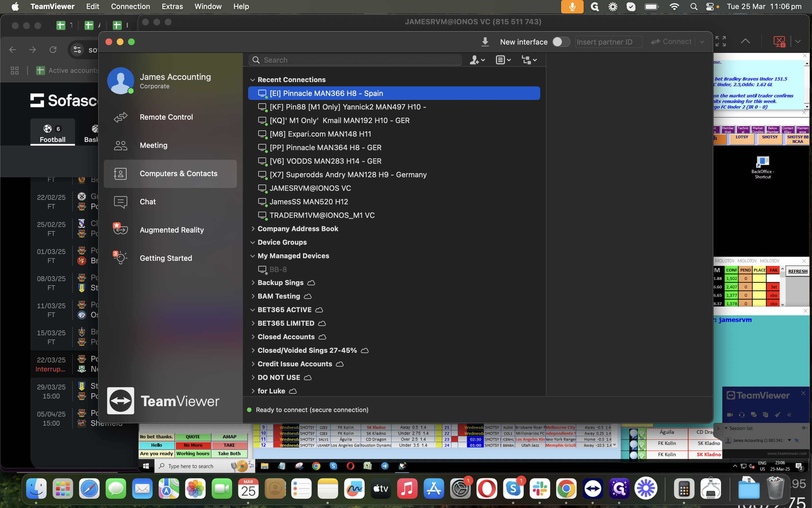The image size is (812, 508).
Task: Toggle full screen in remote session toolbar
Action: click(x=720, y=41)
